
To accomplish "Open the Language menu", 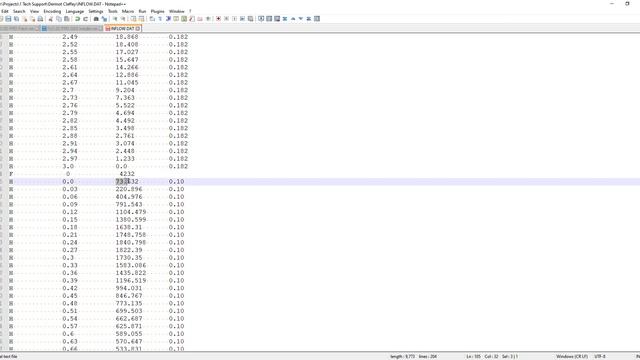I will pyautogui.click(x=75, y=11).
